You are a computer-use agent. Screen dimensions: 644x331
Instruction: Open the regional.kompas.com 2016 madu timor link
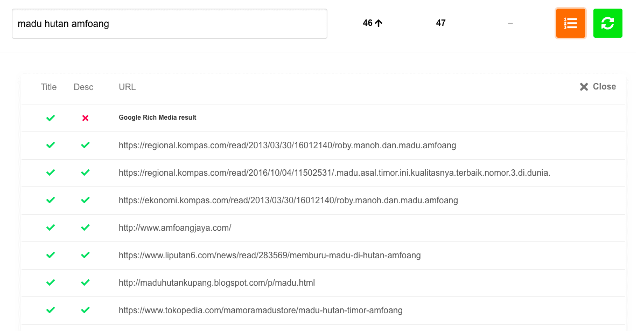point(334,173)
